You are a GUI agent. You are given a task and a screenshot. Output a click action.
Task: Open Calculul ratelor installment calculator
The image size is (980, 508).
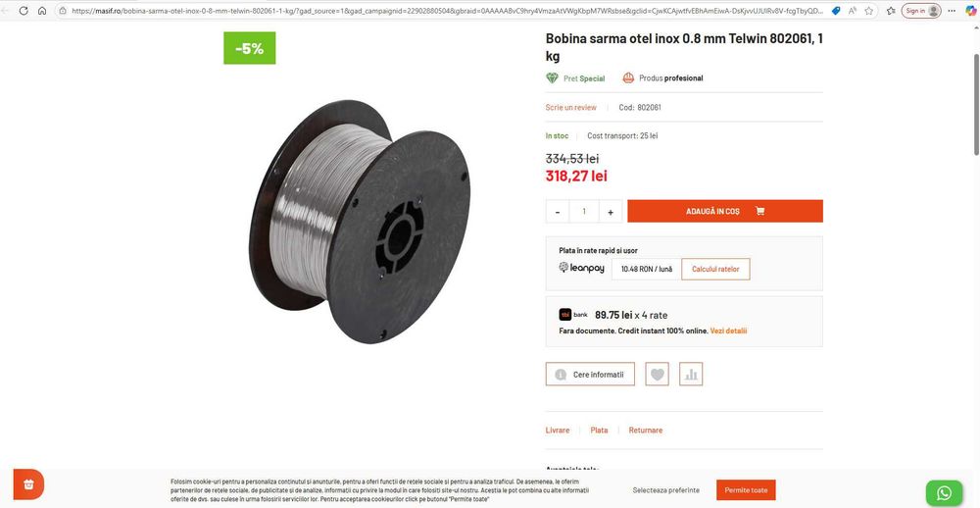715,269
